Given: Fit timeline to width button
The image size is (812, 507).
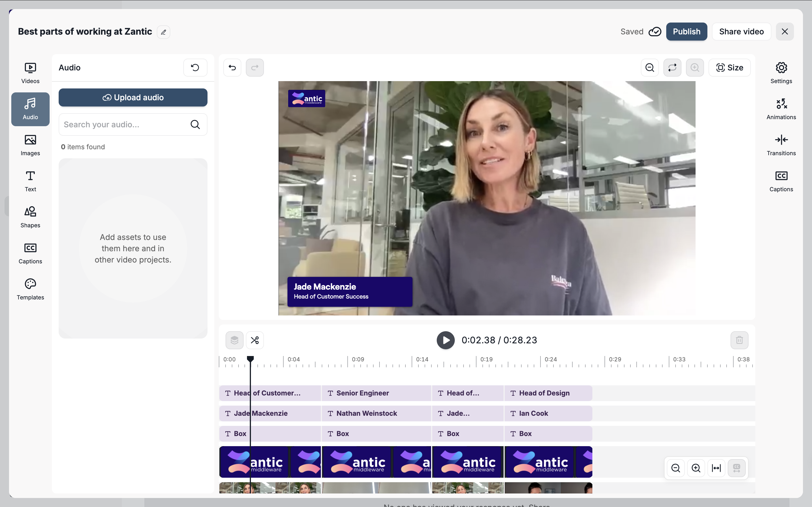Looking at the screenshot, I should coord(716,468).
